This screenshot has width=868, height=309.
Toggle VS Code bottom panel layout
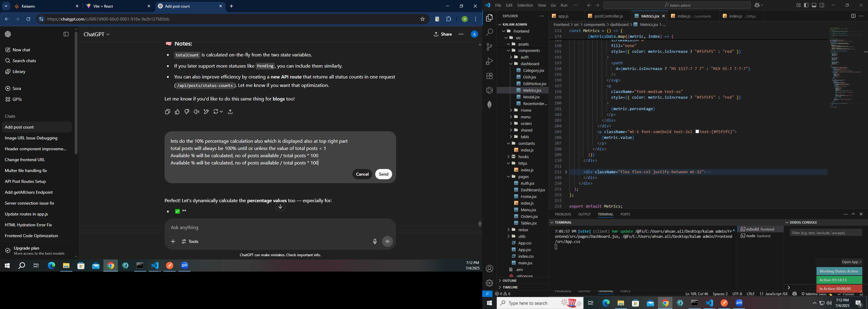click(814, 5)
